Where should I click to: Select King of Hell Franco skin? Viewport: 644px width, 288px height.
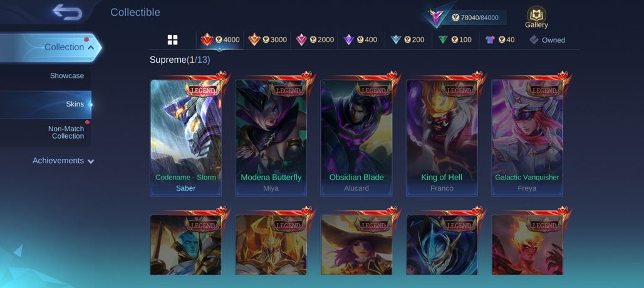pos(442,138)
